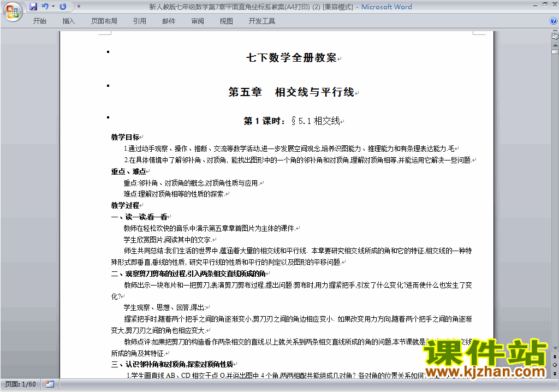Toggle the ruler icon above scrollbar
Image resolution: width=559 pixels, height=392 pixels.
555,36
